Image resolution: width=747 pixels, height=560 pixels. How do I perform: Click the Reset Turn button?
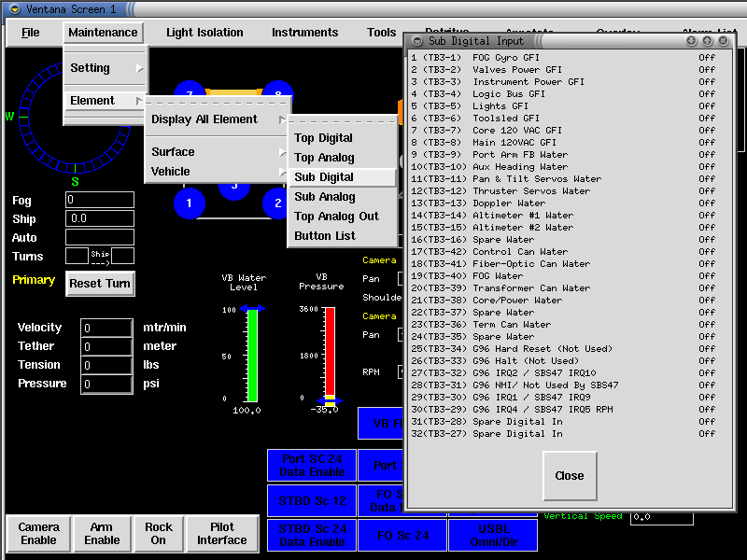pos(100,284)
